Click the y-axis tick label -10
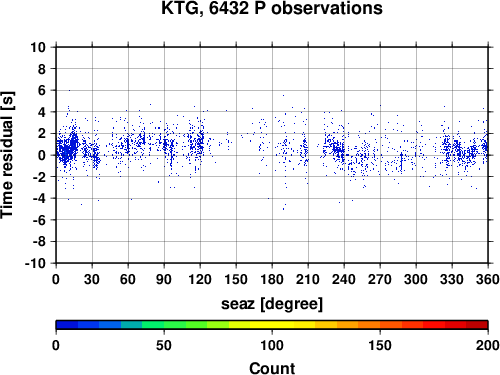 coord(35,263)
